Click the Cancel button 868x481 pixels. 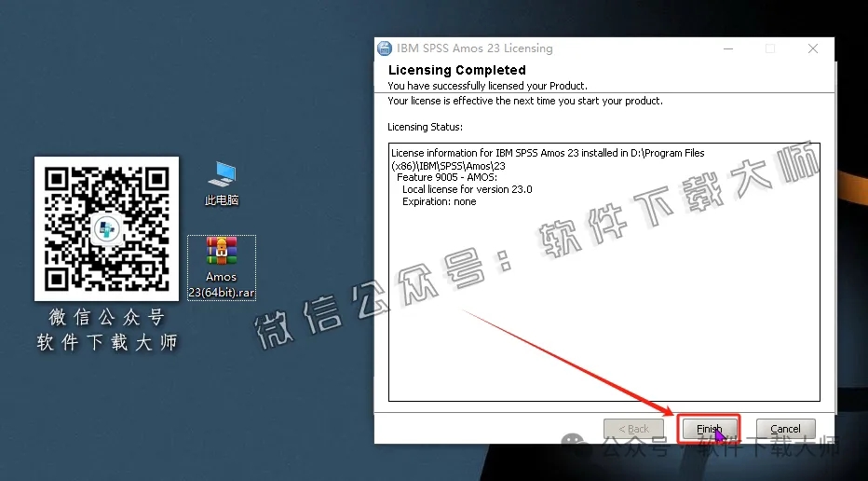pos(785,429)
